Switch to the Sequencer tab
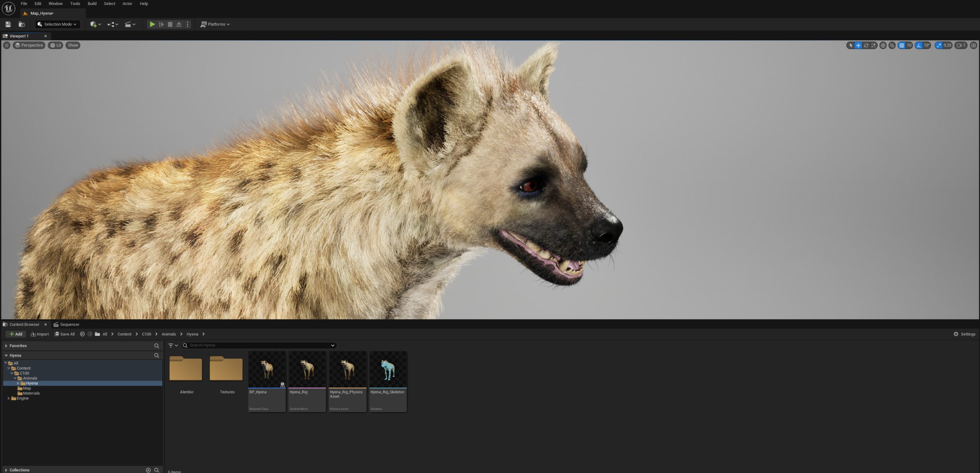 (x=67, y=324)
